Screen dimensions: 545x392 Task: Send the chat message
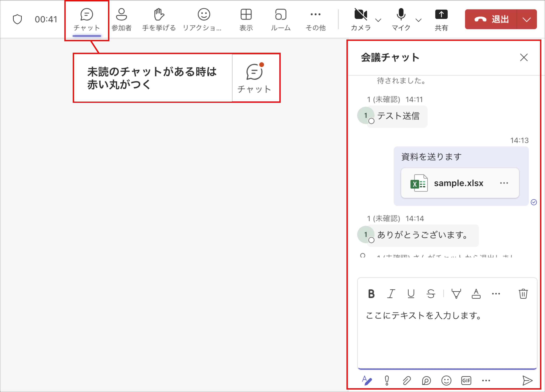click(527, 380)
